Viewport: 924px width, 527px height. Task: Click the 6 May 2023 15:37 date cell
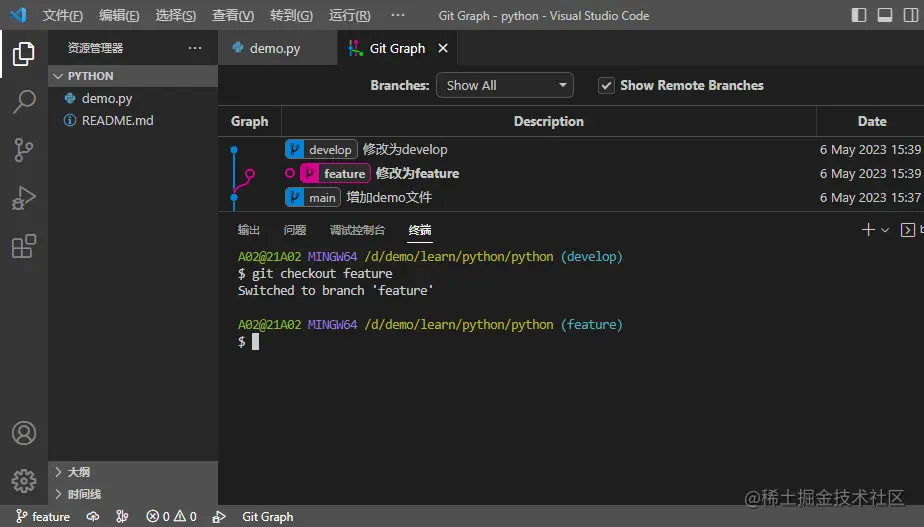870,197
